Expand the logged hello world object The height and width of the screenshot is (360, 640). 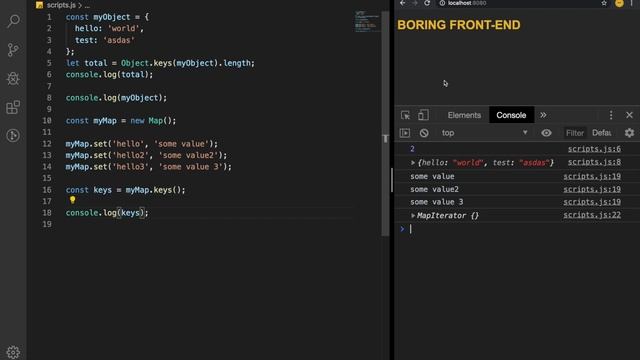pyautogui.click(x=413, y=163)
